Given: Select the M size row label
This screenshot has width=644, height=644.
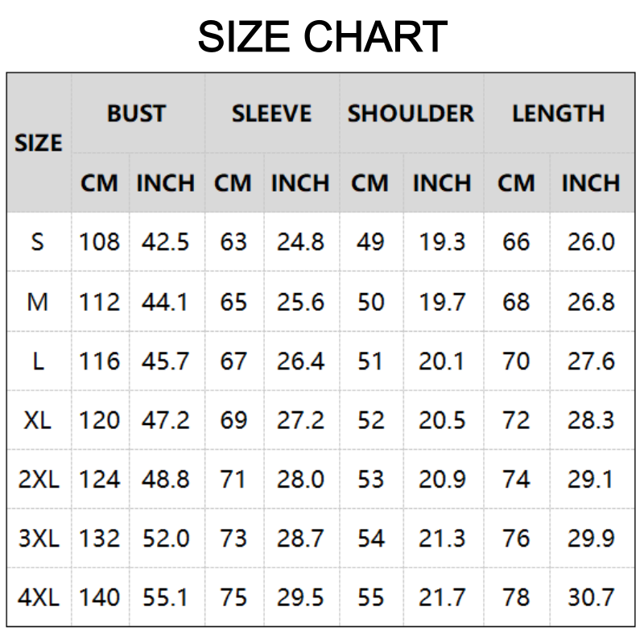Looking at the screenshot, I should click(x=37, y=302).
